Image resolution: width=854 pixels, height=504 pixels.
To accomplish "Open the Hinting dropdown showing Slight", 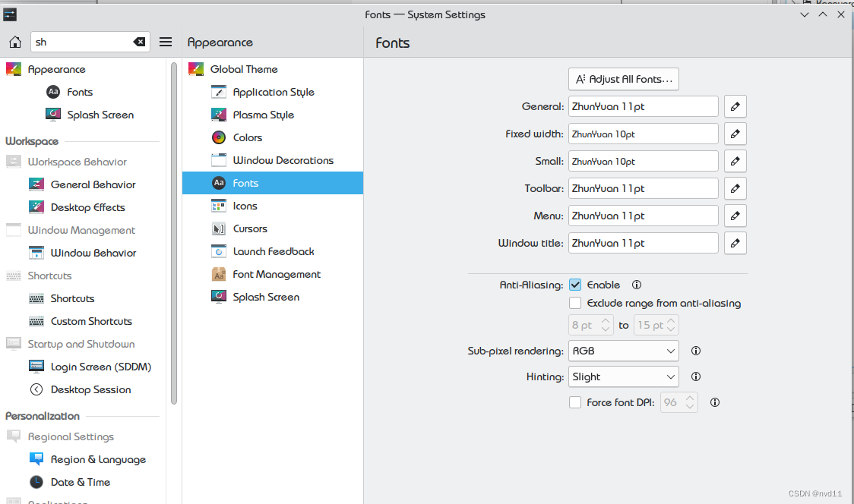I will 623,376.
